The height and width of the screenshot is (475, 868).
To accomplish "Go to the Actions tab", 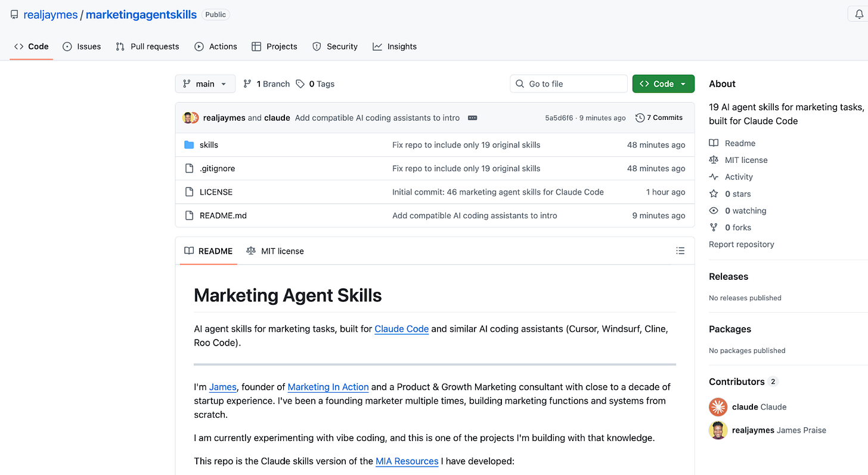I will (x=216, y=47).
